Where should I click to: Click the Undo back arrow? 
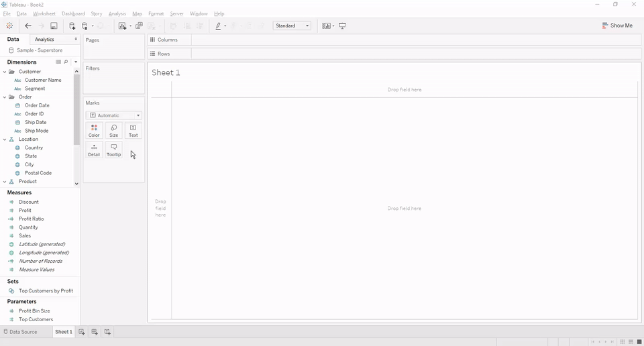[28, 26]
